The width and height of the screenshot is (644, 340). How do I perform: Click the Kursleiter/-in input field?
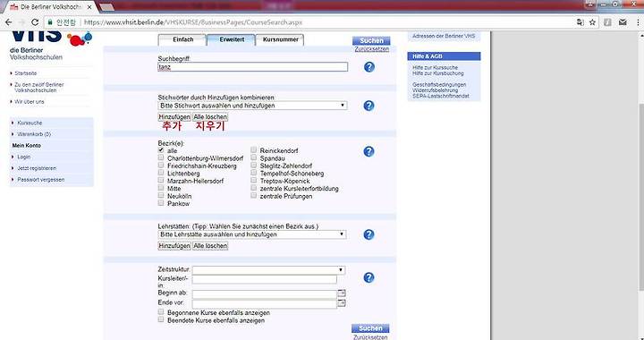(265, 280)
